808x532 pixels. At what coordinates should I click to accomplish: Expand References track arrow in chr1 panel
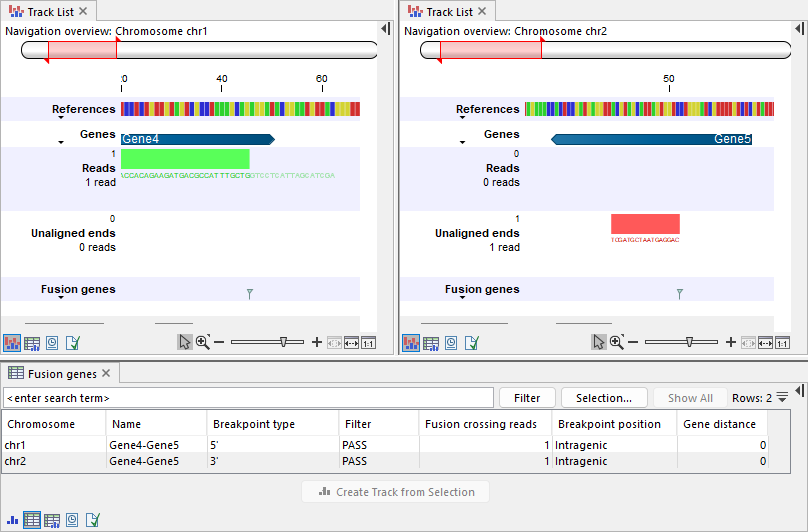61,118
